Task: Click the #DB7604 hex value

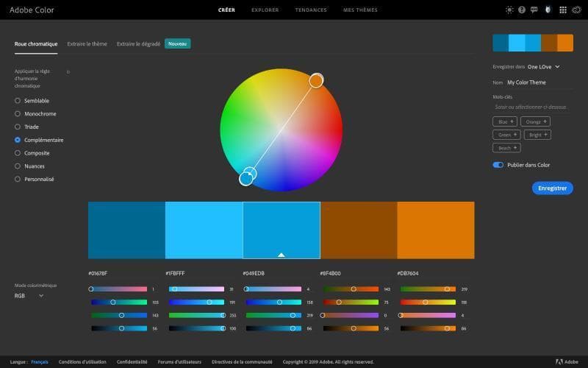Action: [408, 273]
